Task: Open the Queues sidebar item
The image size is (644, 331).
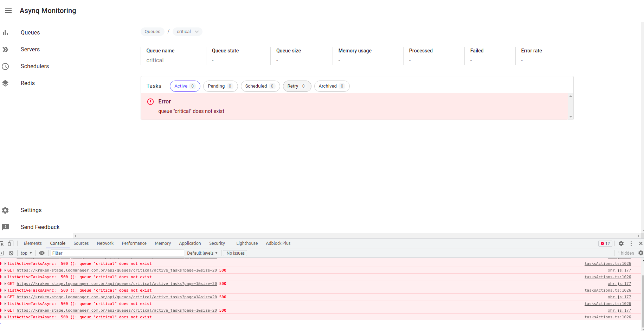Action: [30, 33]
